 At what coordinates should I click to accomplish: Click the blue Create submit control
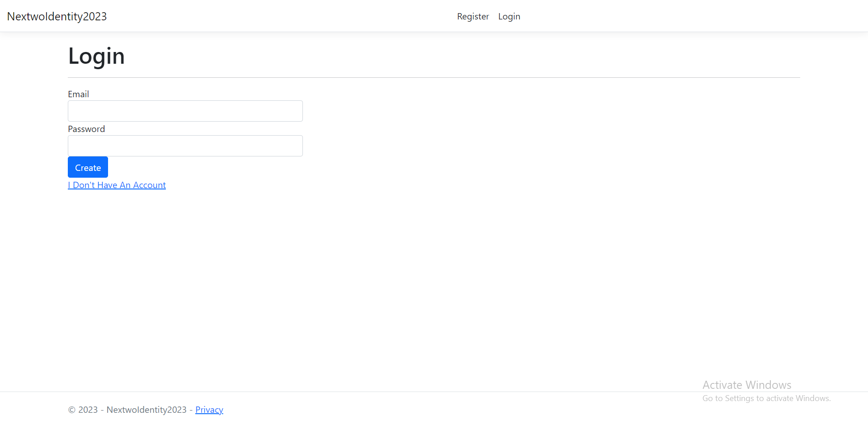coord(88,167)
